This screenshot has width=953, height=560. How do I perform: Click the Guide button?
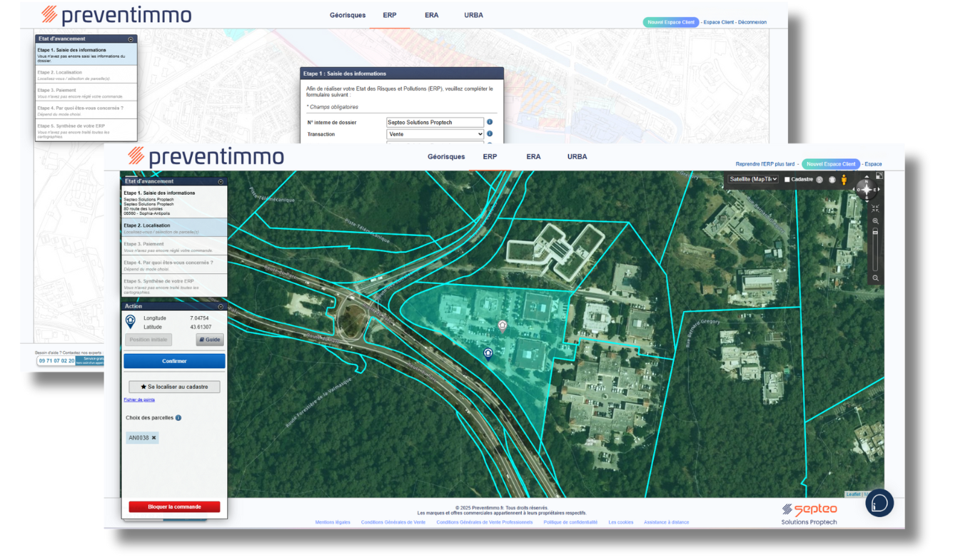(x=210, y=340)
